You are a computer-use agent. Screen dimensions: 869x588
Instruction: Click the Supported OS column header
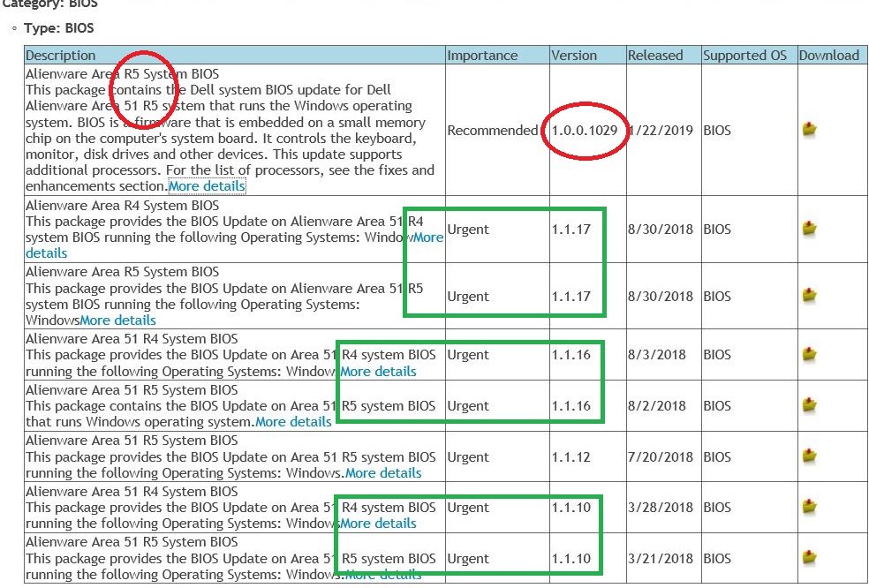point(744,55)
